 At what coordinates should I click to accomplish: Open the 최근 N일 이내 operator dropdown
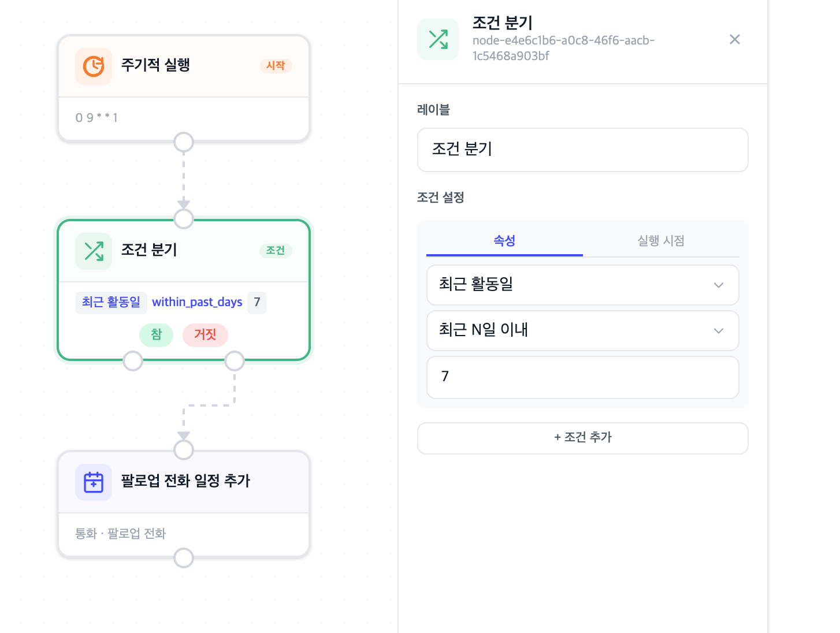pyautogui.click(x=582, y=330)
